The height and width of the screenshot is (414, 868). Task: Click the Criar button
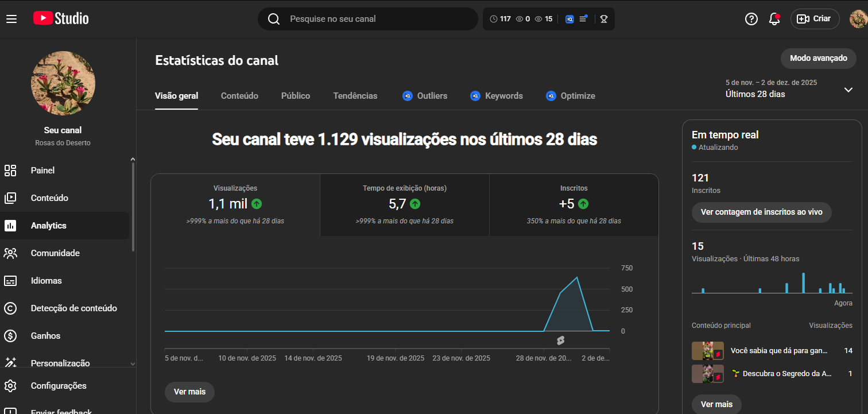click(815, 19)
